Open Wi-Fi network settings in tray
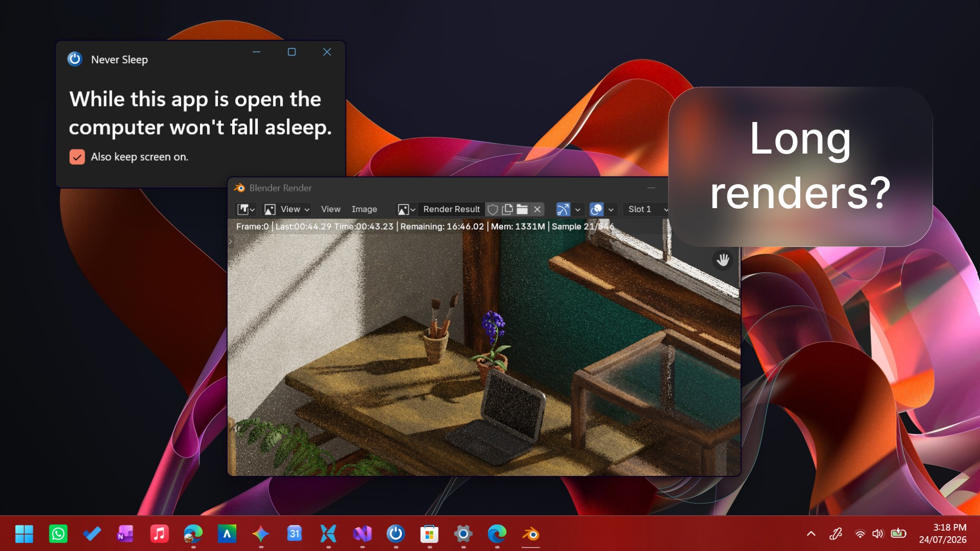The height and width of the screenshot is (551, 980). point(860,534)
